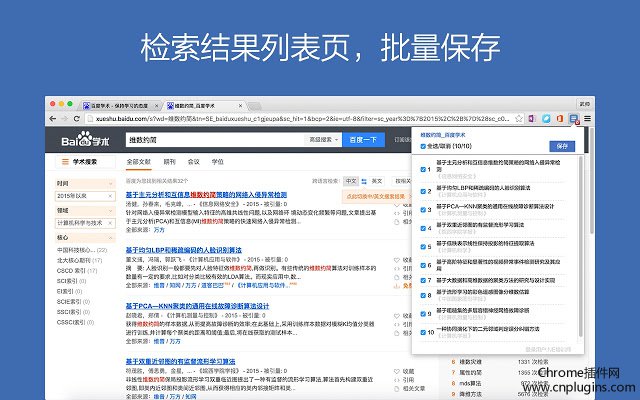
Task: Open the Chrome menu icon
Action: point(589,118)
